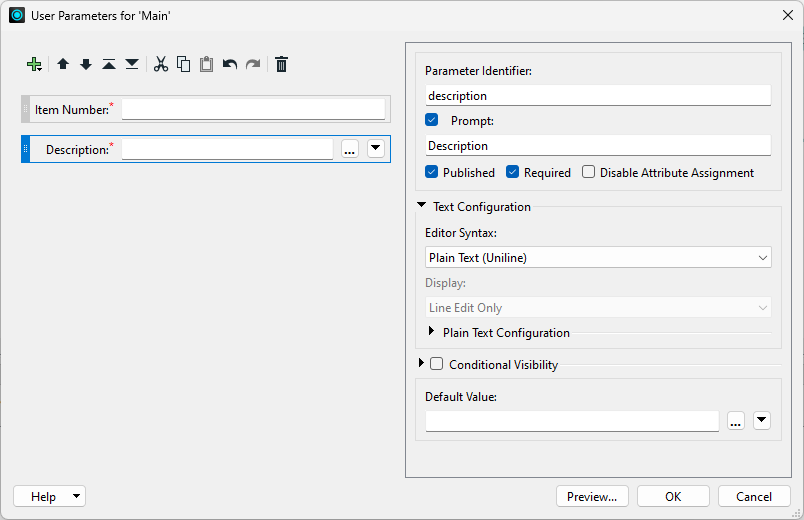804x520 pixels.
Task: Click the Preview... button
Action: pos(592,496)
